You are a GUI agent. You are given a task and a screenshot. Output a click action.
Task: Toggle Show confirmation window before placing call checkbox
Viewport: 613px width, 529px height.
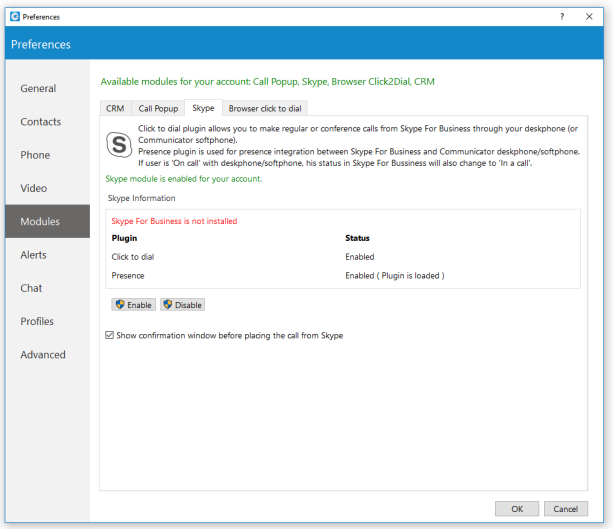[109, 335]
